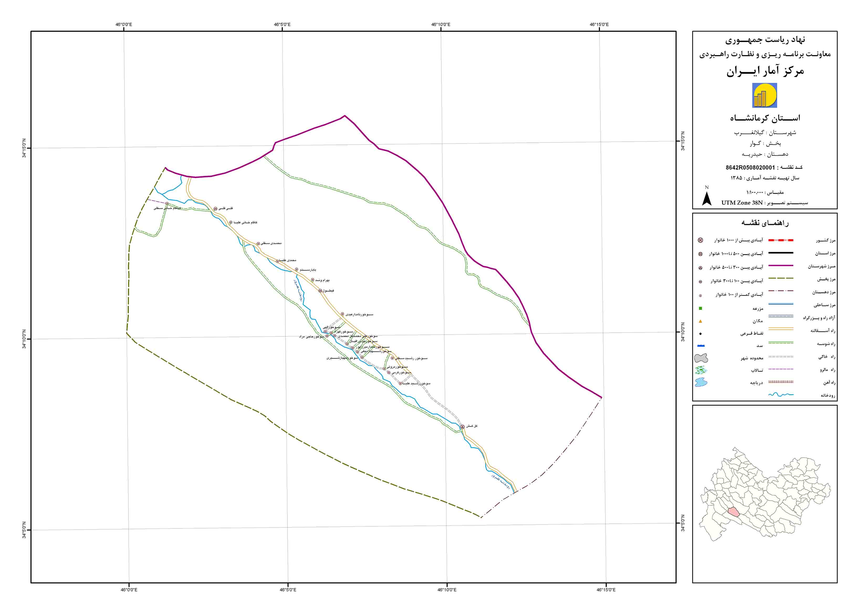Screen dimensions: 868x614
Task: Click the blue lake shape legend icon
Action: tap(701, 382)
